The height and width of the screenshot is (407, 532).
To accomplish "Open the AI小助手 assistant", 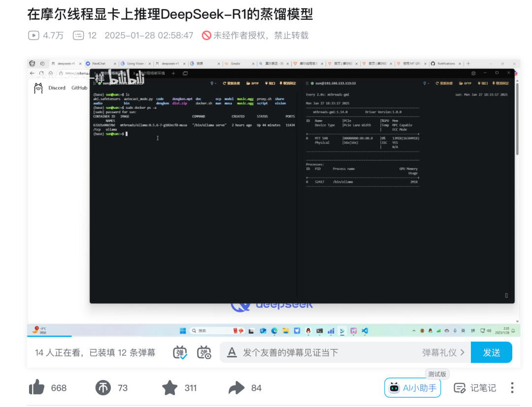I will click(x=412, y=388).
